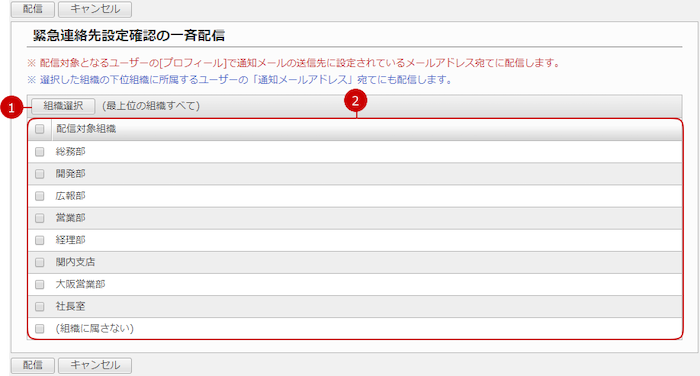The image size is (700, 376).
Task: Click the bottom キャンセル button
Action: pos(95,365)
